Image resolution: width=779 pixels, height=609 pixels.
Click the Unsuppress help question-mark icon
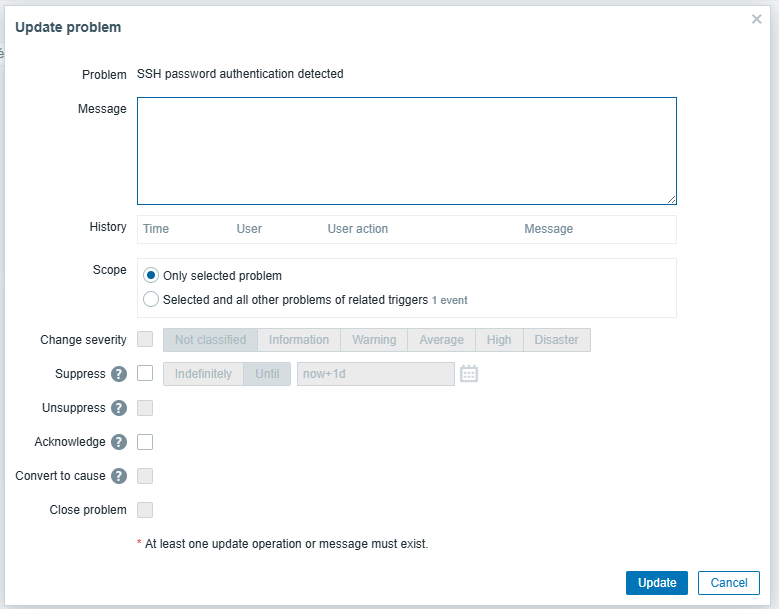coord(119,408)
